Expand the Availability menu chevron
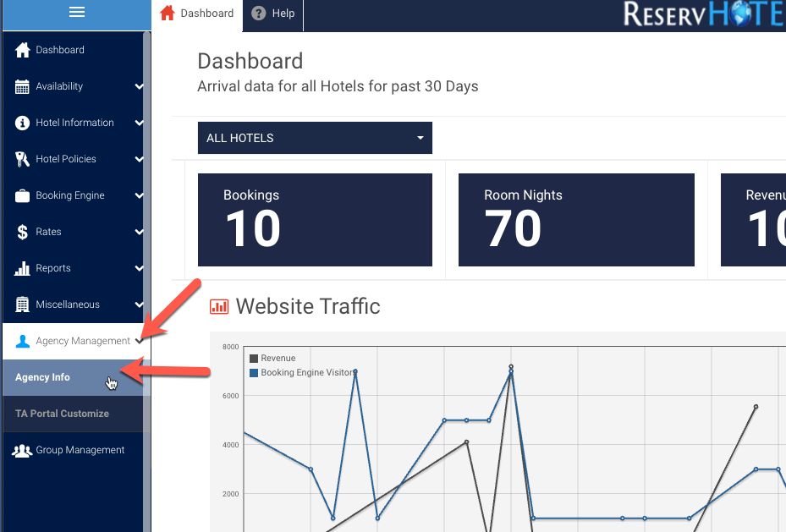The height and width of the screenshot is (532, 786). coord(139,86)
